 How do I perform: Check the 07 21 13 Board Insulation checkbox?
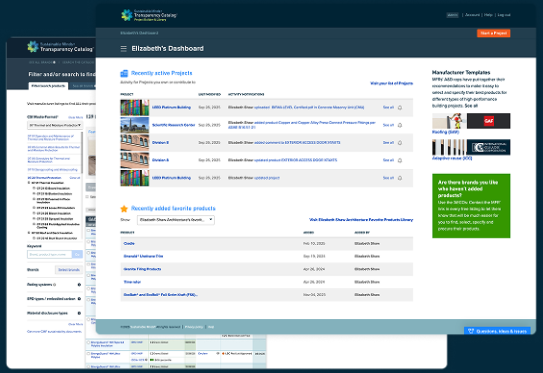34,188
